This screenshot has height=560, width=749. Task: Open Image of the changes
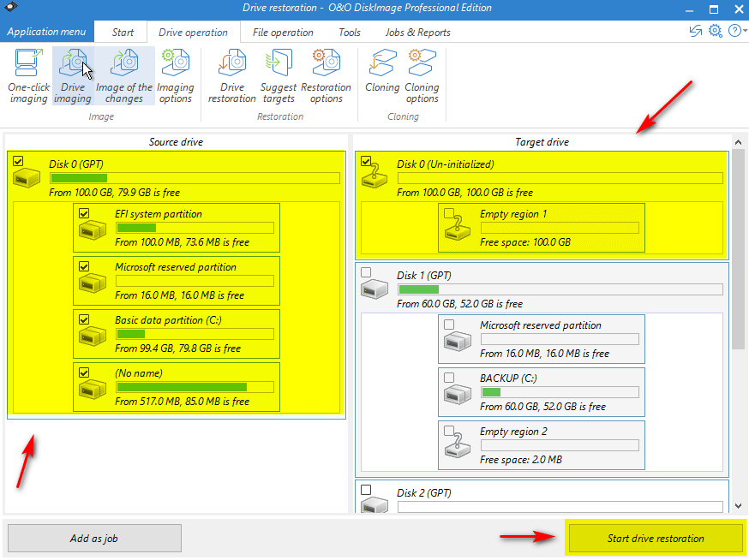click(124, 75)
